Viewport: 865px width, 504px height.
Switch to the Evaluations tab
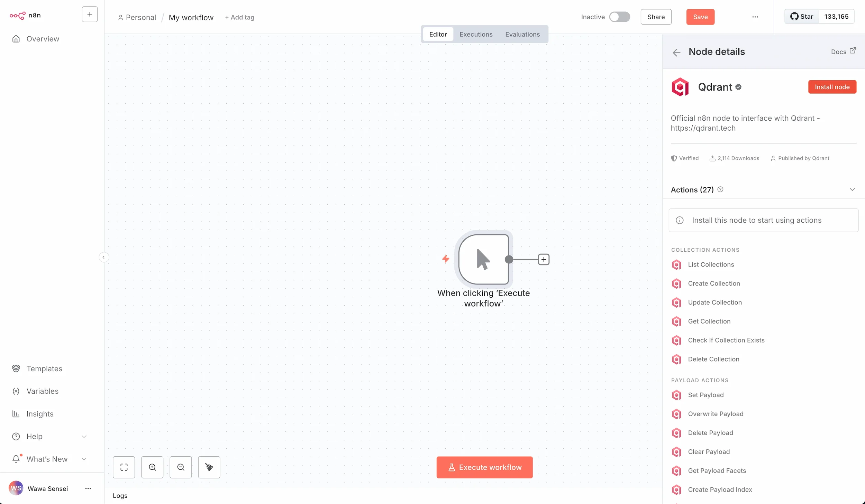click(522, 34)
